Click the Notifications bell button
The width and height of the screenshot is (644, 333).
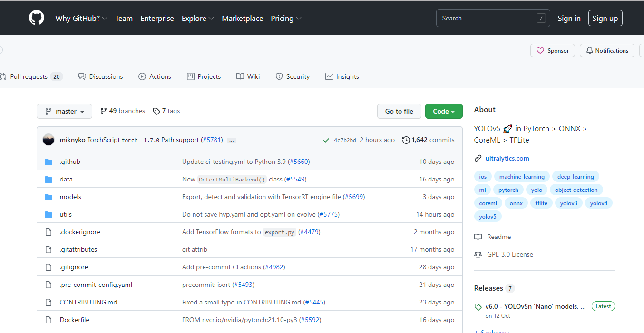607,51
